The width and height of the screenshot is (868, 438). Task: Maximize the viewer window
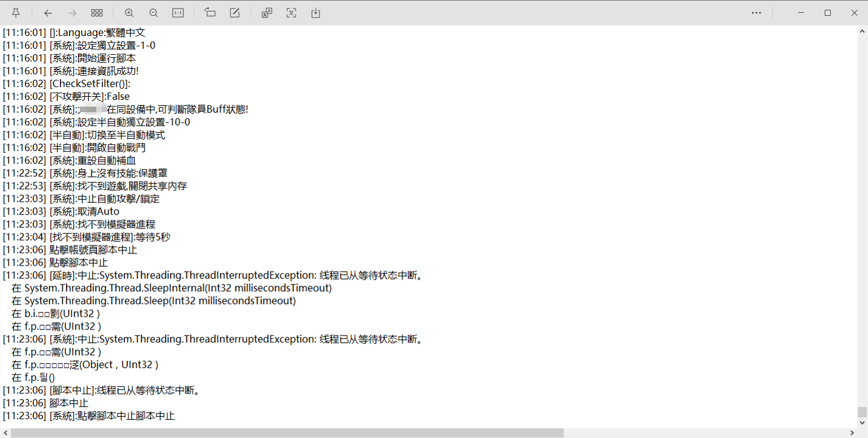click(828, 13)
